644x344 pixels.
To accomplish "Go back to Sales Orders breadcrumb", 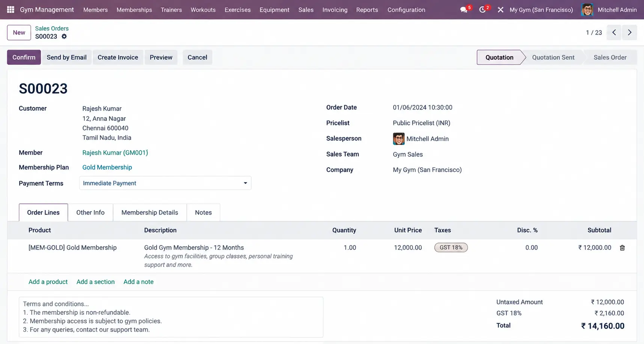I will [x=52, y=29].
